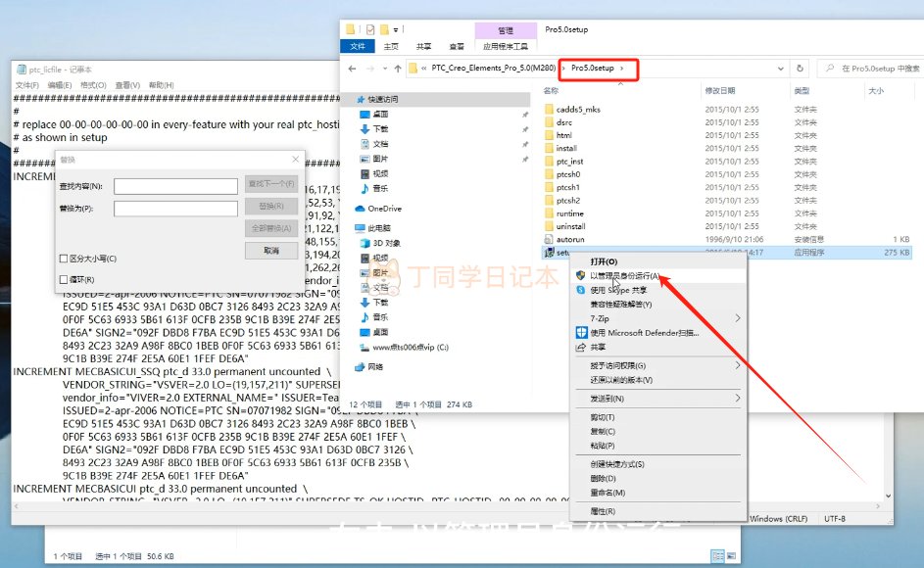Click Explorer's forward navigation arrow
The height and width of the screenshot is (568, 924).
click(x=370, y=69)
